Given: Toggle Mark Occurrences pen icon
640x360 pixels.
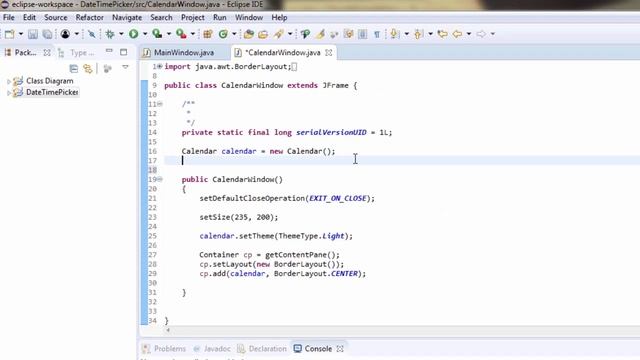Looking at the screenshot, I should click(320, 34).
